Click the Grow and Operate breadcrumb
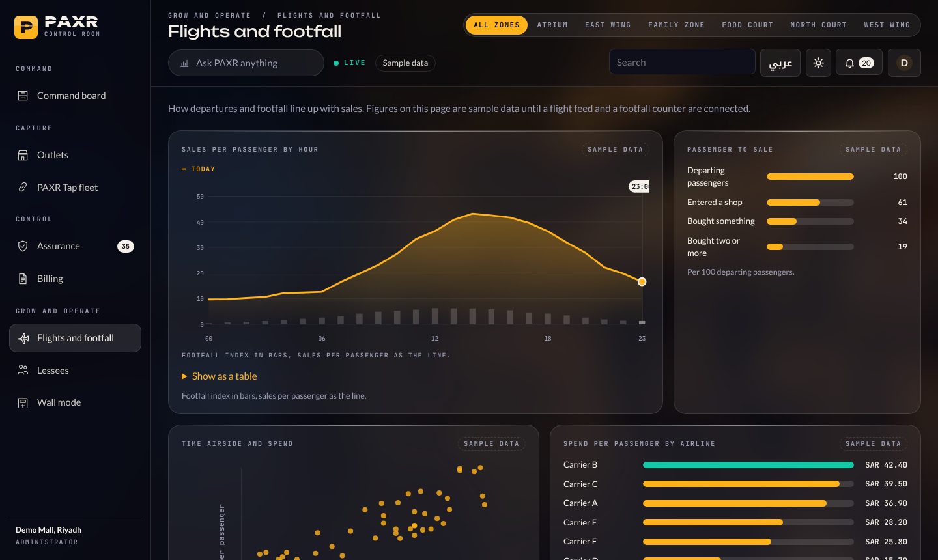Viewport: 938px width, 560px height. 209,15
